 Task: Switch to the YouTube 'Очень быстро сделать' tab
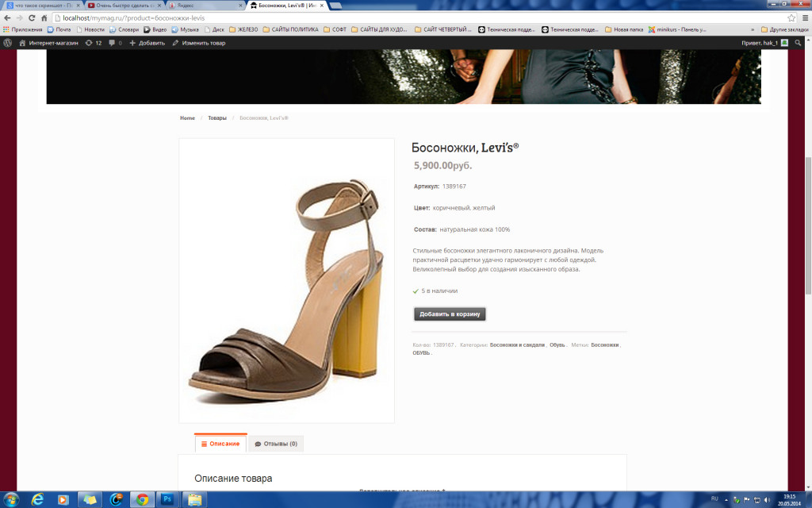[x=124, y=6]
